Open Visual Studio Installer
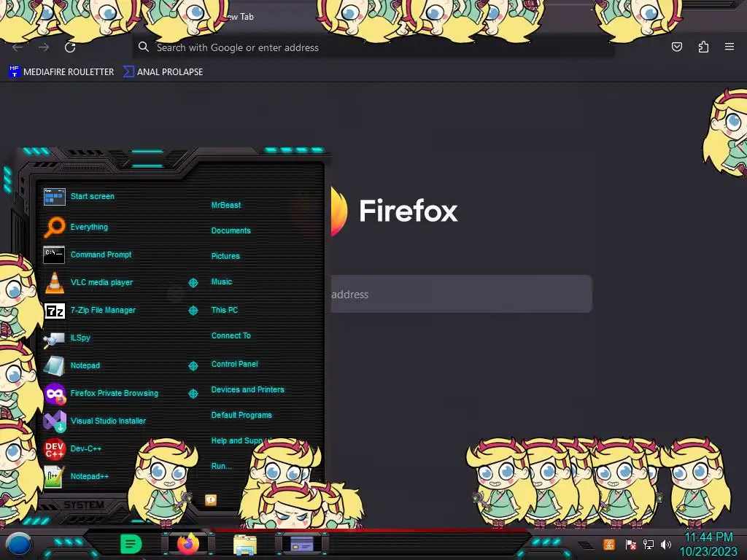Viewport: 747px width, 560px height. tap(95, 421)
